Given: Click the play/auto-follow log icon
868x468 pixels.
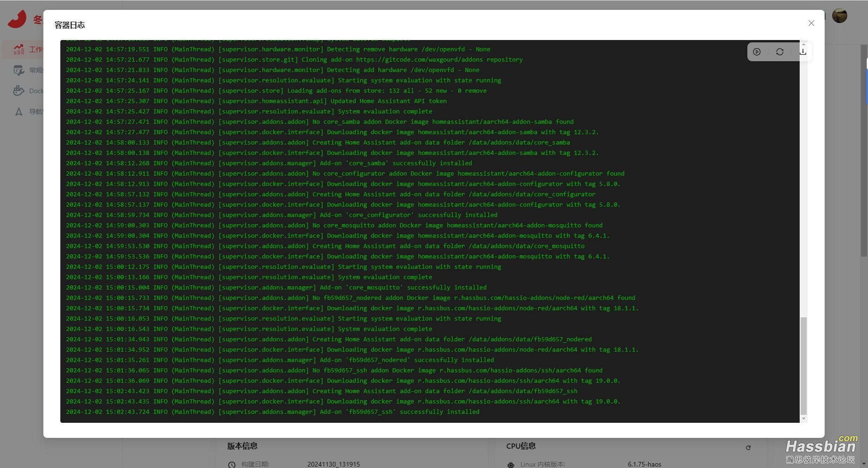Looking at the screenshot, I should [757, 52].
